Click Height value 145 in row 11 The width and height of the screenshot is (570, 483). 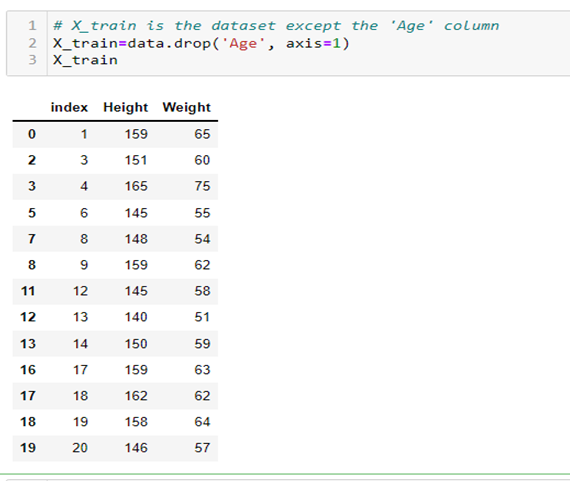point(136,291)
